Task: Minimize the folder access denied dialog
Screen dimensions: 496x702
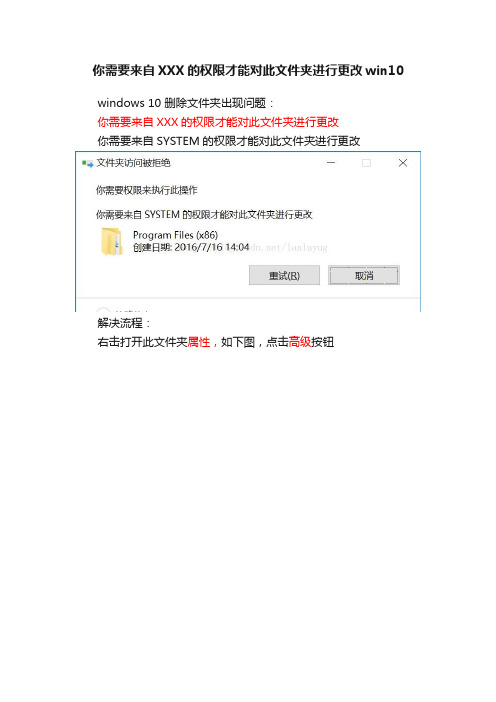Action: click(331, 163)
